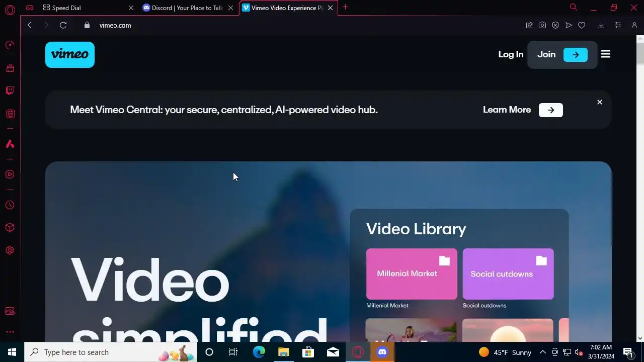Open File Explorer from the taskbar
The width and height of the screenshot is (644, 362).
click(x=283, y=352)
